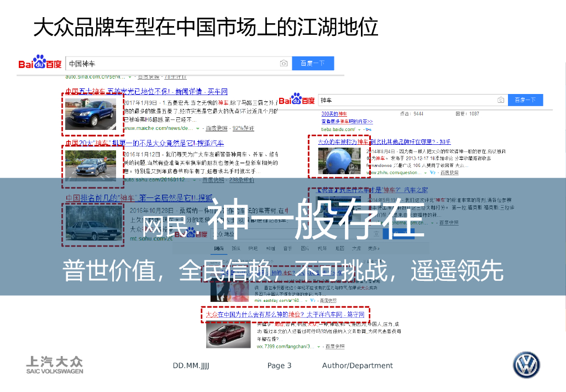
Task: Expand the dropdown arrow after the mini.eastday.com URL
Action: (x=306, y=301)
